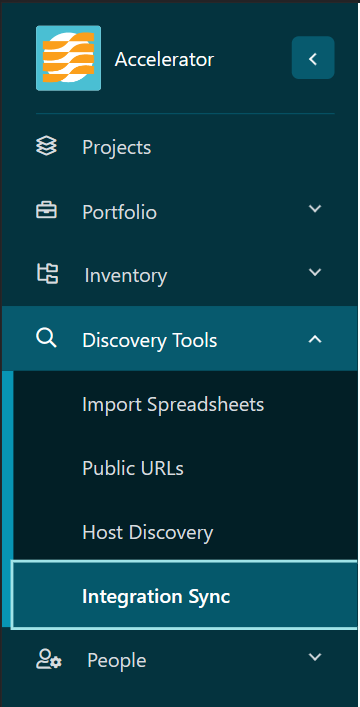Select the Inventory label
This screenshot has width=360, height=707.
point(126,275)
